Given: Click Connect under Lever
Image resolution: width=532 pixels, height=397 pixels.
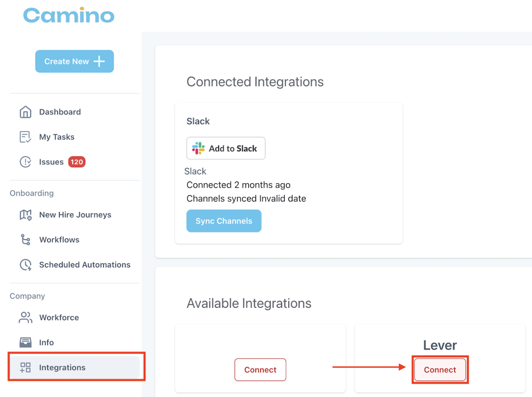Looking at the screenshot, I should pyautogui.click(x=440, y=370).
